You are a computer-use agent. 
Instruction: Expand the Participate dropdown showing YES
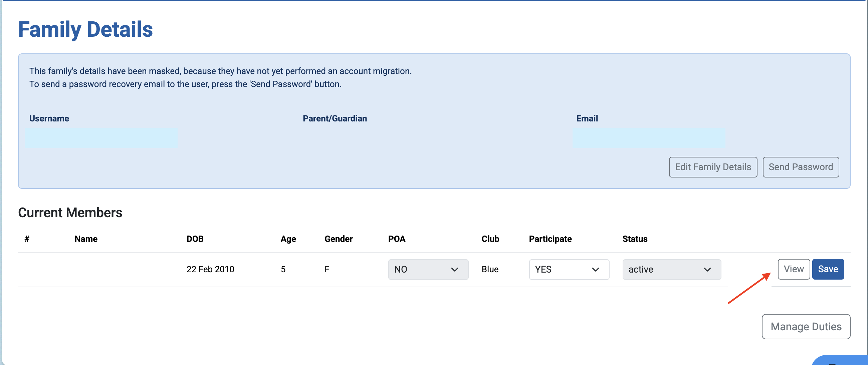569,269
